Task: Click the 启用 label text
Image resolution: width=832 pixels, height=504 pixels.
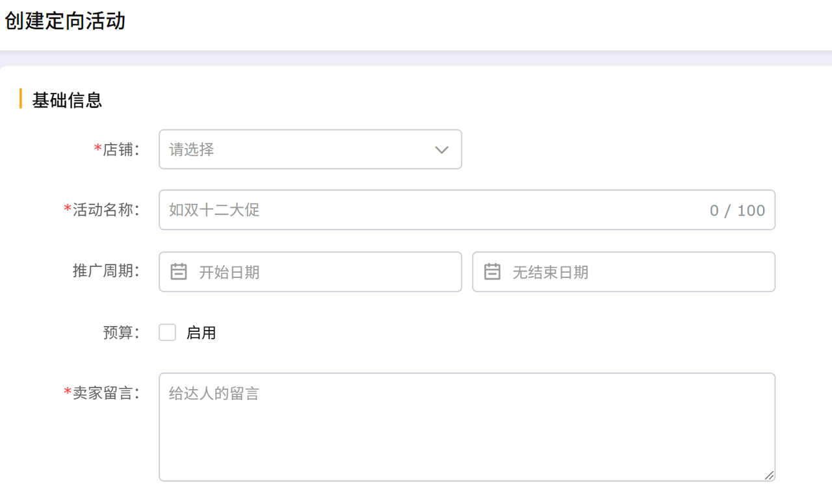Action: [201, 333]
